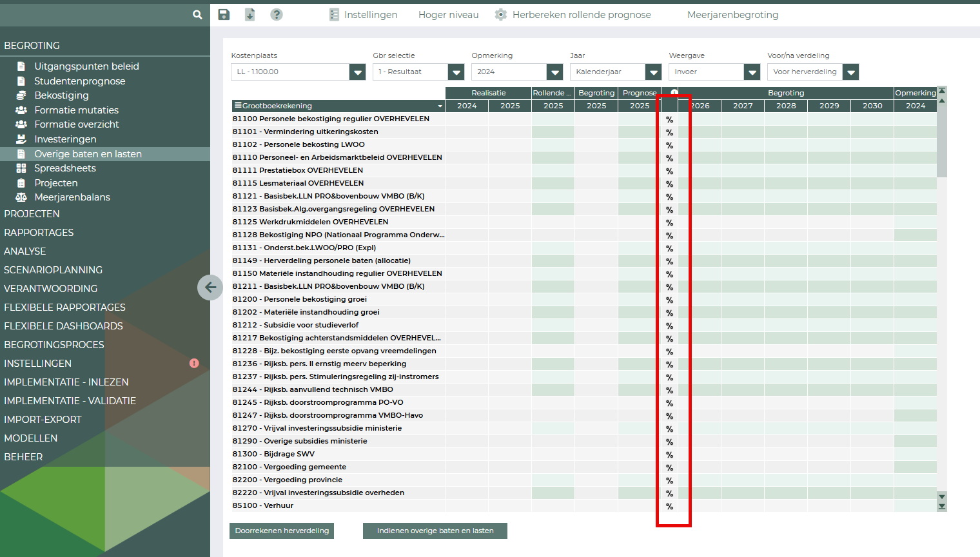Click the download/export file icon

250,15
